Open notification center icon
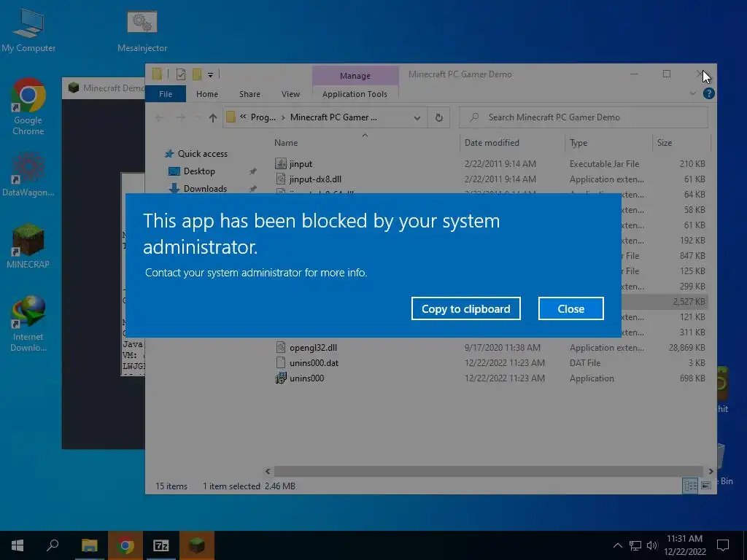 click(723, 545)
